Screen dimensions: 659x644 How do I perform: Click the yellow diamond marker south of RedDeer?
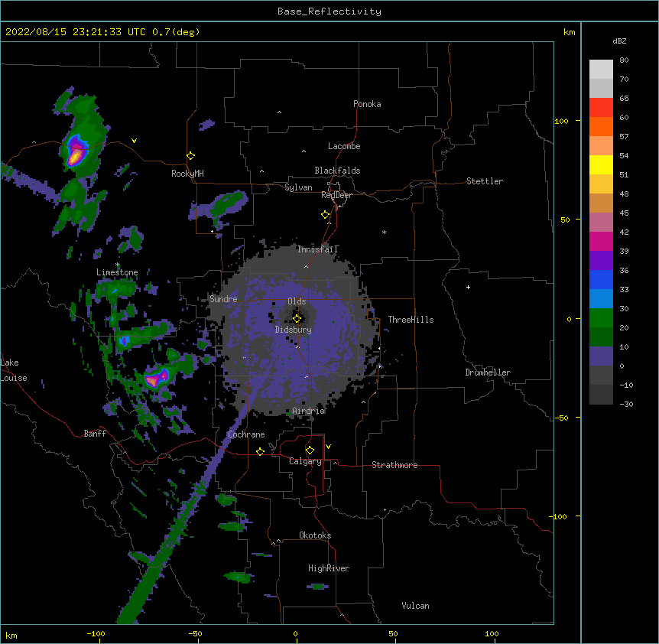point(326,215)
